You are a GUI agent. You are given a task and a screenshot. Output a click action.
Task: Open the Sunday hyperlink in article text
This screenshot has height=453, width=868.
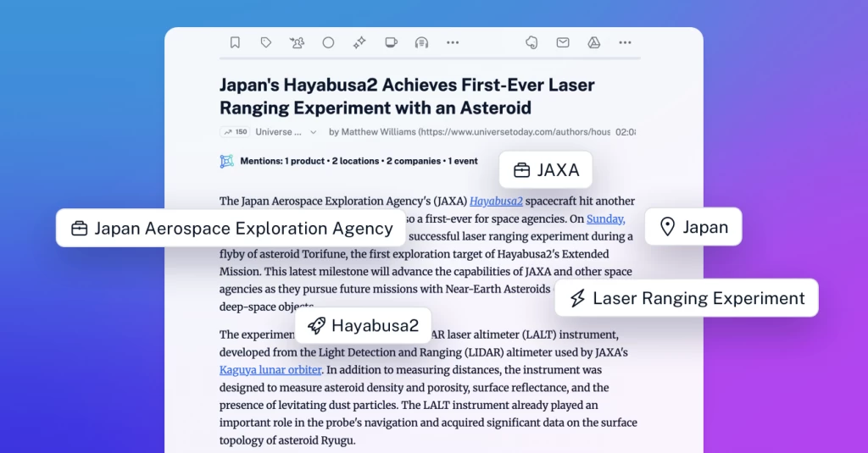605,219
